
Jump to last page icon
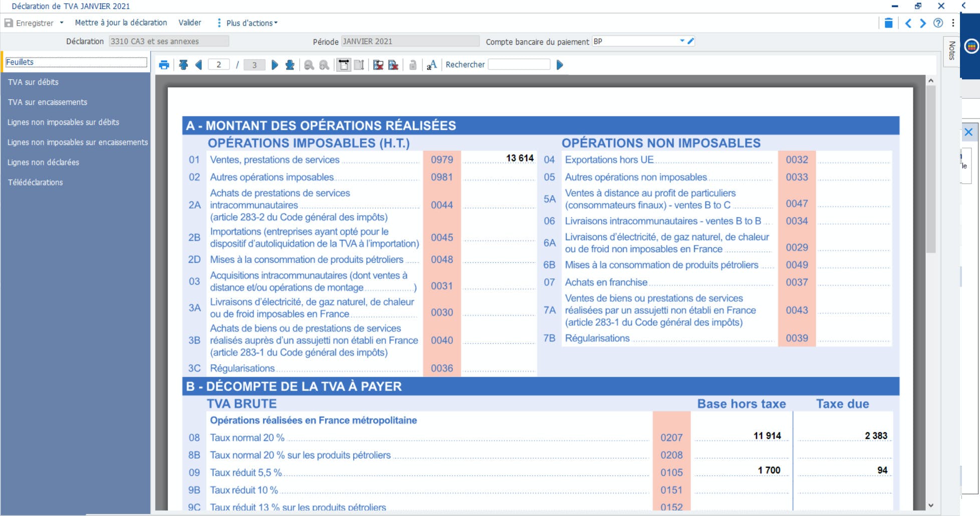pos(290,65)
